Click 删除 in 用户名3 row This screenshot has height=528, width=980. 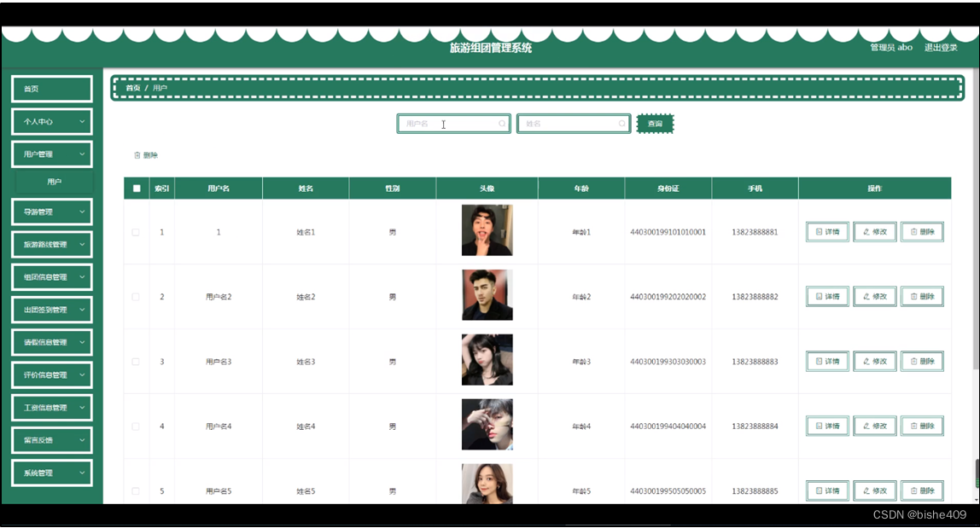[923, 361]
